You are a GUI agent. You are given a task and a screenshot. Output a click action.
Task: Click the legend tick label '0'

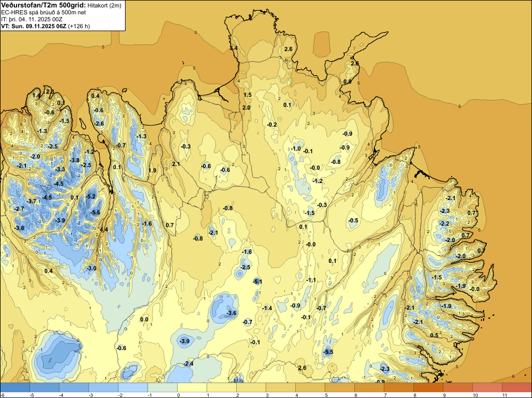point(178,395)
